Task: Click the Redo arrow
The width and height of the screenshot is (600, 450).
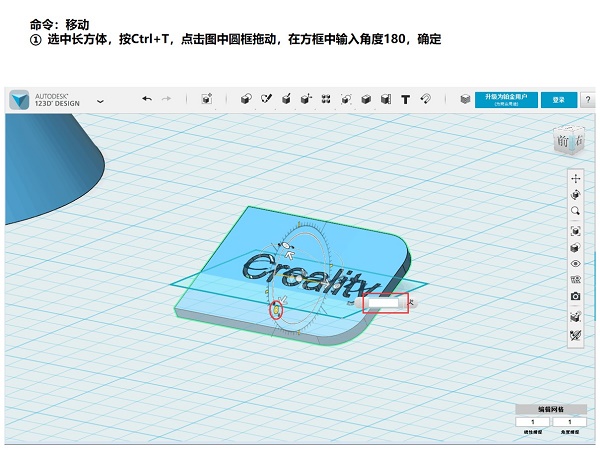Action: [x=166, y=99]
